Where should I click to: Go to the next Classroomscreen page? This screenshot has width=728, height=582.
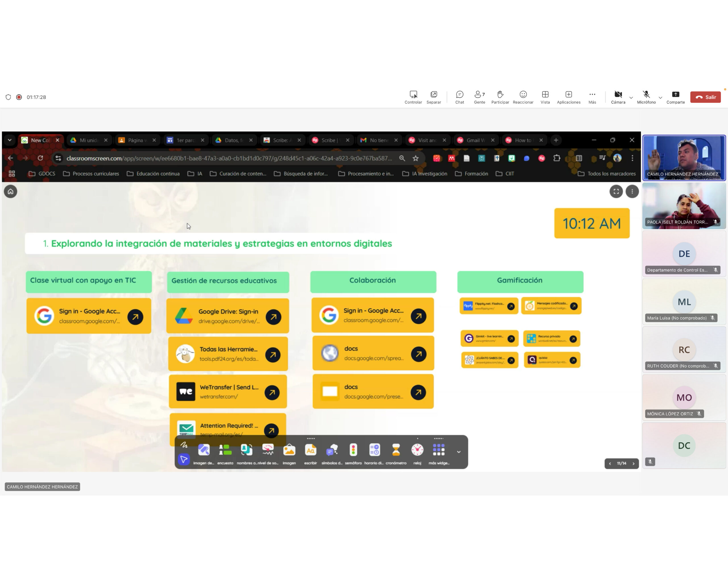pos(634,463)
